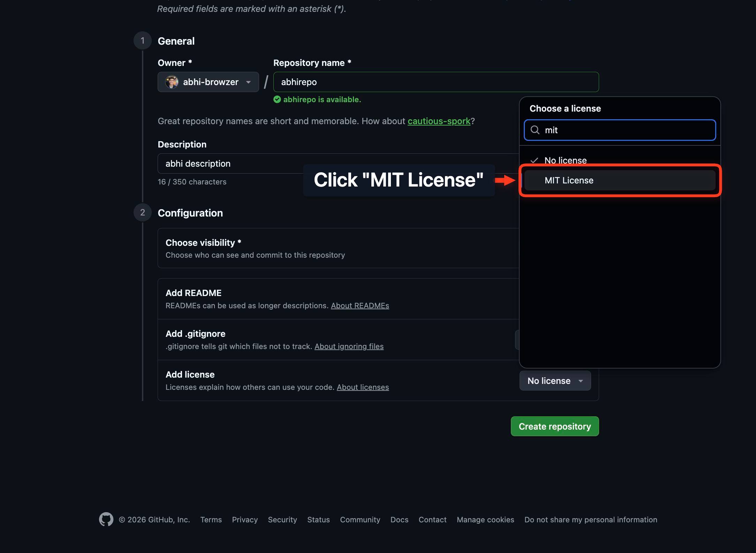Open the Status footer link
756x553 pixels.
318,520
